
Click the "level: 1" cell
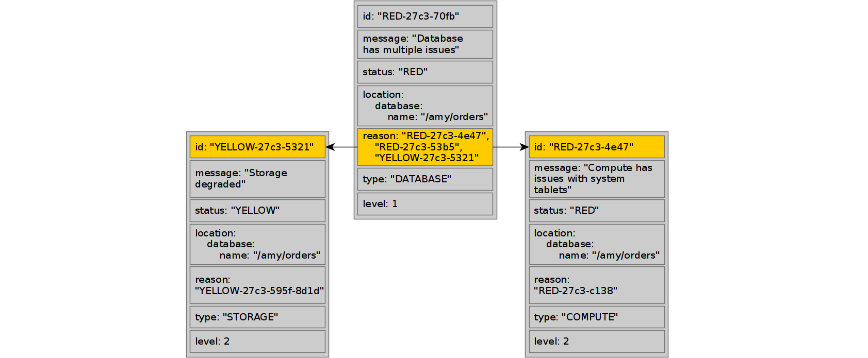[x=425, y=204]
